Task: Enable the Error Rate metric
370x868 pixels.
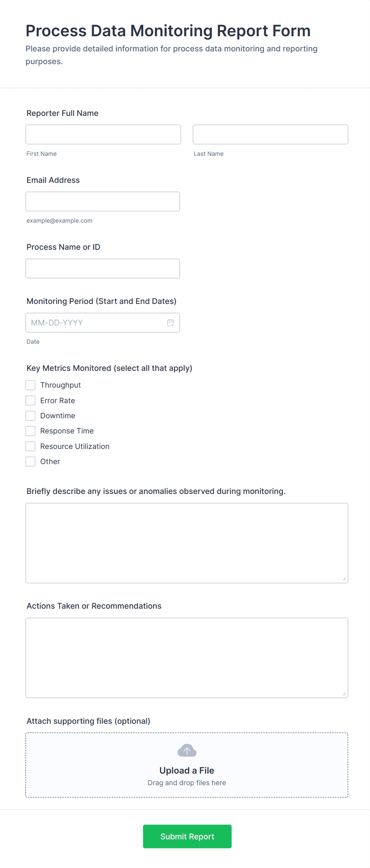Action: point(30,400)
